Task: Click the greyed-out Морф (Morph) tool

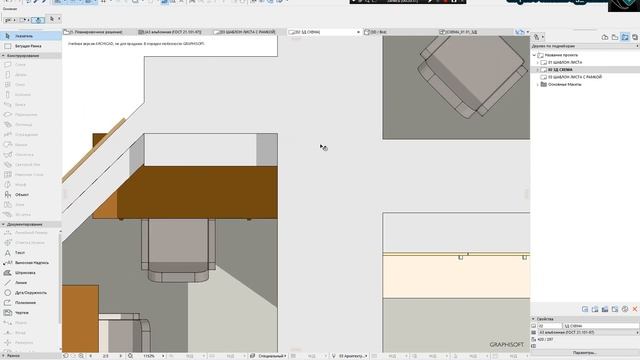Action: pyautogui.click(x=31, y=184)
